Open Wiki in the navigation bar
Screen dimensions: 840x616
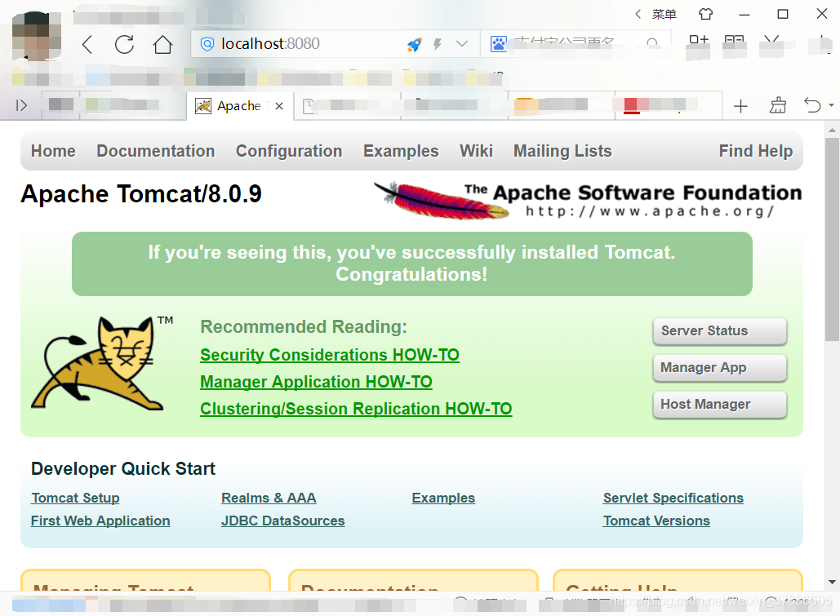click(x=476, y=151)
